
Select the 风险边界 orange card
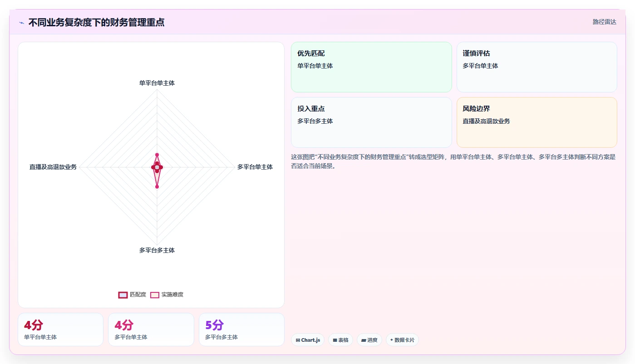(x=537, y=122)
